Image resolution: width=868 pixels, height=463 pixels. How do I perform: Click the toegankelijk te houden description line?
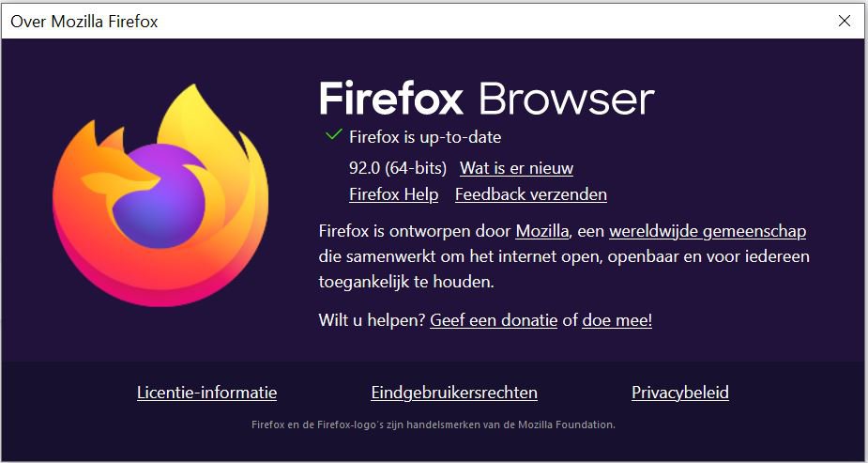(406, 283)
